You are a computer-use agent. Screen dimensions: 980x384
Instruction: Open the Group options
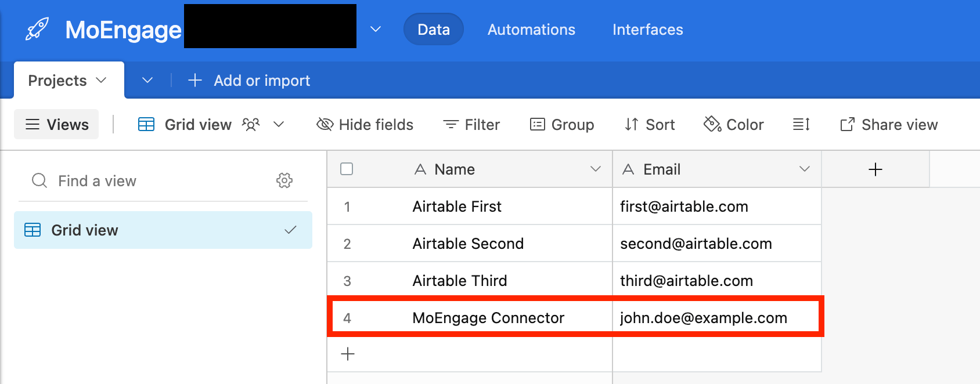562,125
